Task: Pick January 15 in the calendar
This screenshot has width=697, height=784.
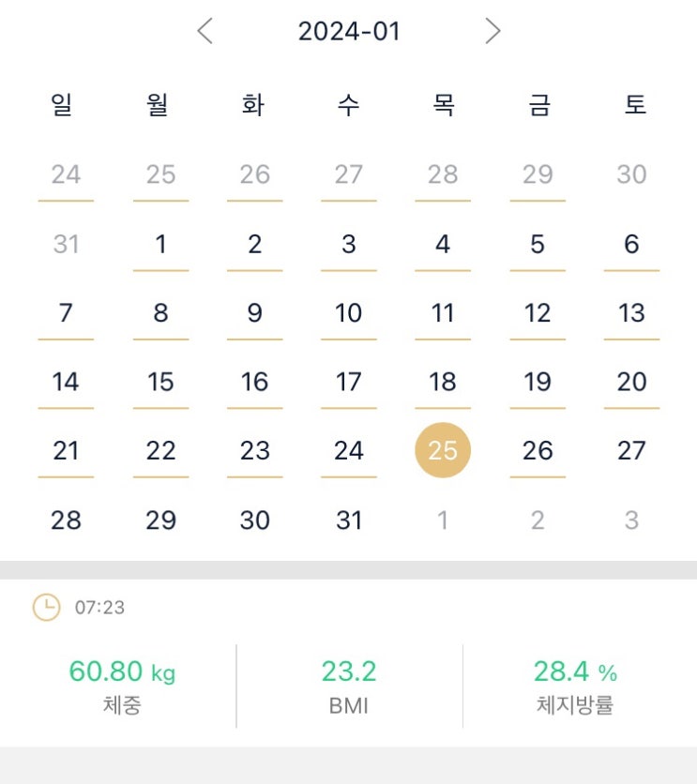Action: [x=160, y=382]
